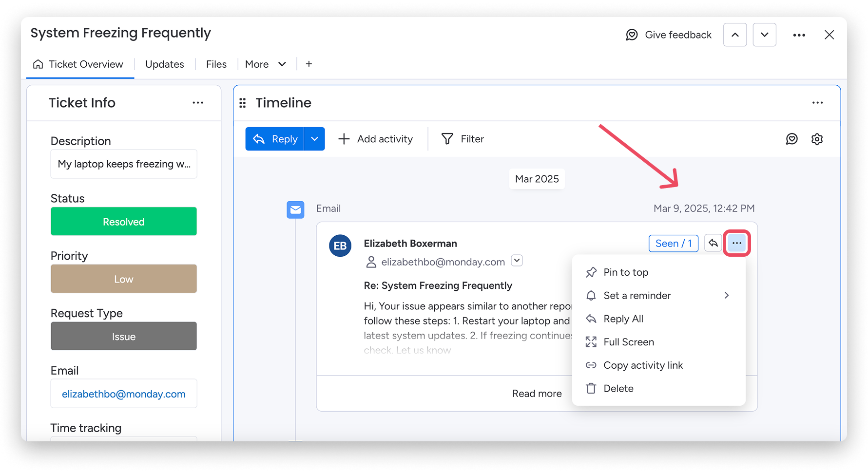
Task: Go to next item with down chevron
Action: 764,35
